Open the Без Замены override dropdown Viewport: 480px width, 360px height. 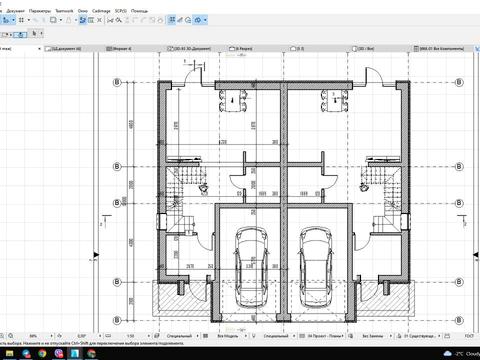pos(391,336)
